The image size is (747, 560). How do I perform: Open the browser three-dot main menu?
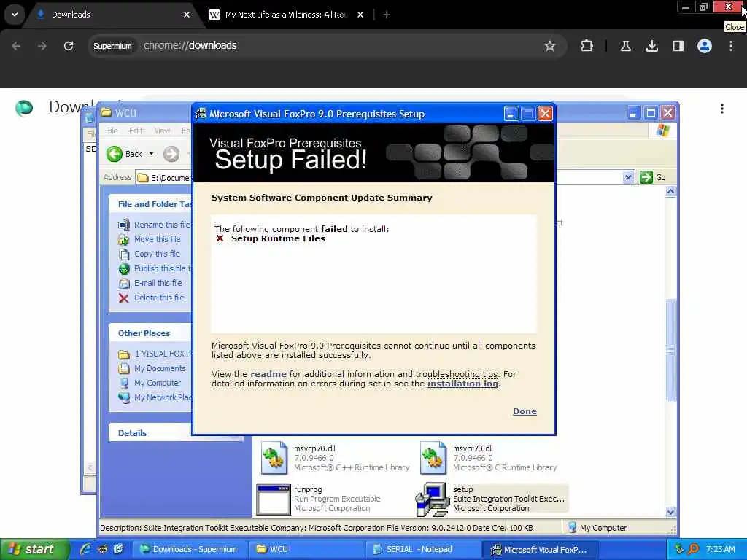point(730,46)
